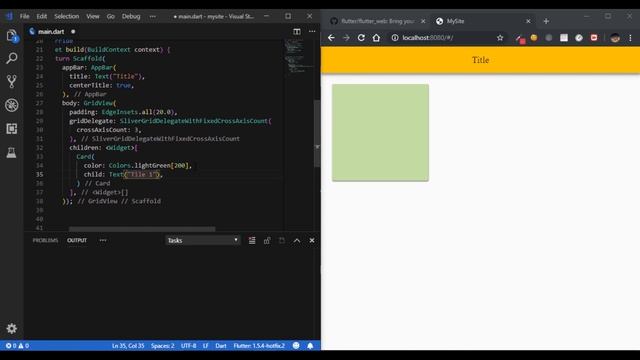Switch to the MySite browser tab
This screenshot has height=360, width=640.
(x=482, y=21)
